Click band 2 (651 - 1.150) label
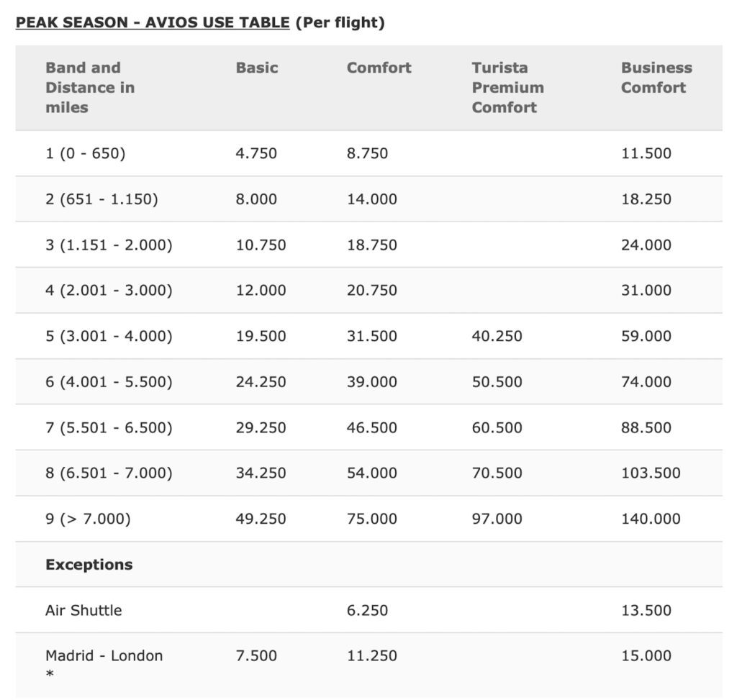Viewport: 737px width, 700px height. (101, 199)
